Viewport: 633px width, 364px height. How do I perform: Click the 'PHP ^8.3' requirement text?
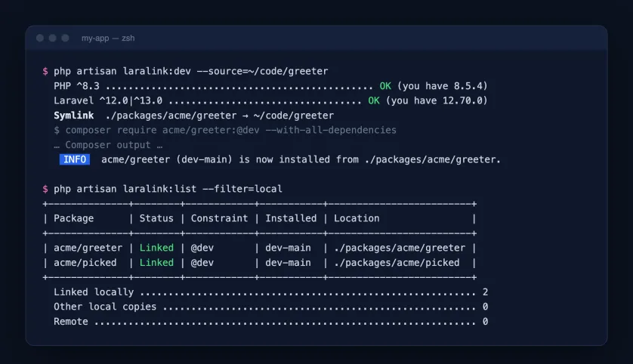(77, 86)
